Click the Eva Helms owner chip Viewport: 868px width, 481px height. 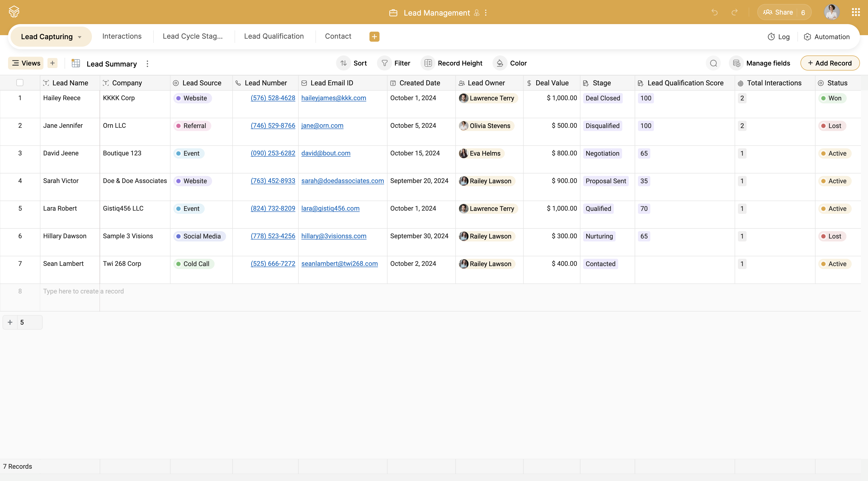click(481, 154)
